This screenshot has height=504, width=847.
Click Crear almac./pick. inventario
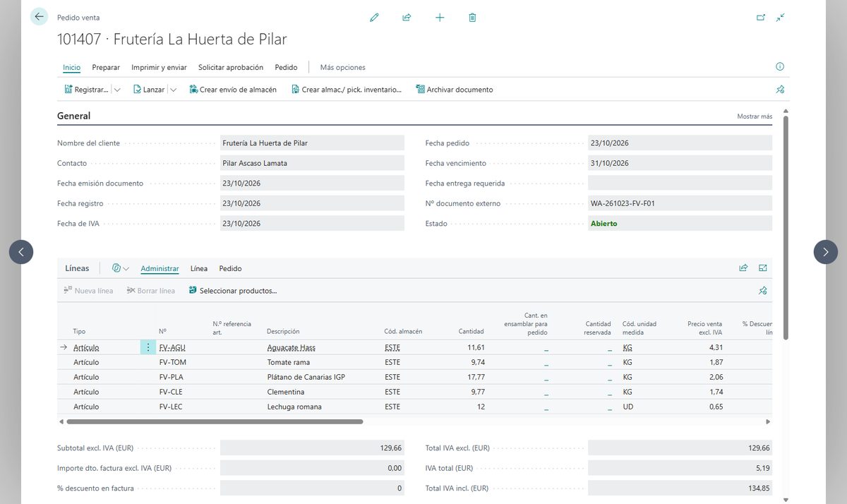pyautogui.click(x=347, y=90)
